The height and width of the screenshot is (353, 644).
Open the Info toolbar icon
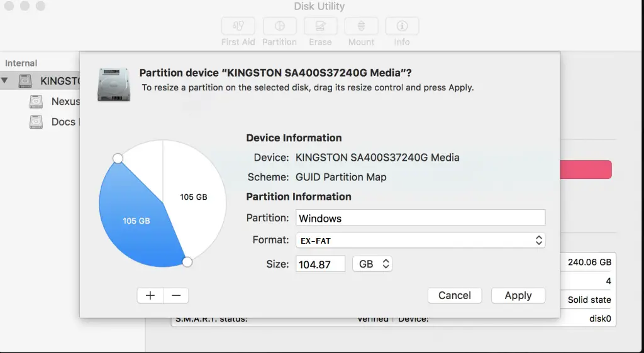402,26
